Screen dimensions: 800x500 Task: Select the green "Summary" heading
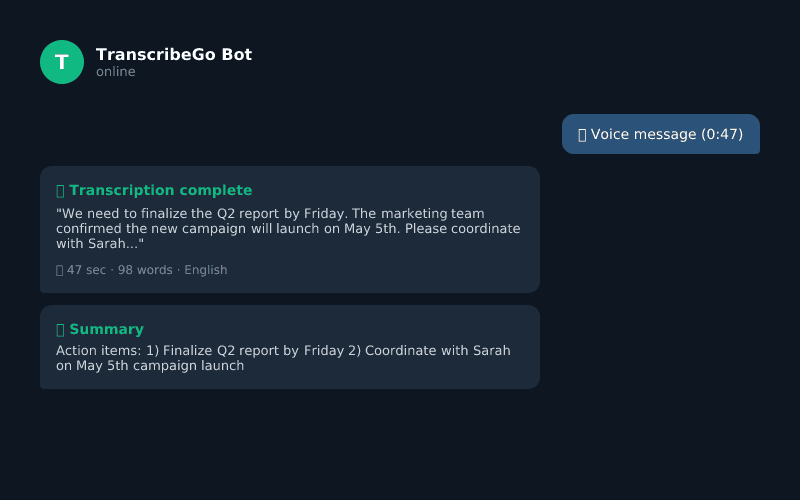(106, 329)
